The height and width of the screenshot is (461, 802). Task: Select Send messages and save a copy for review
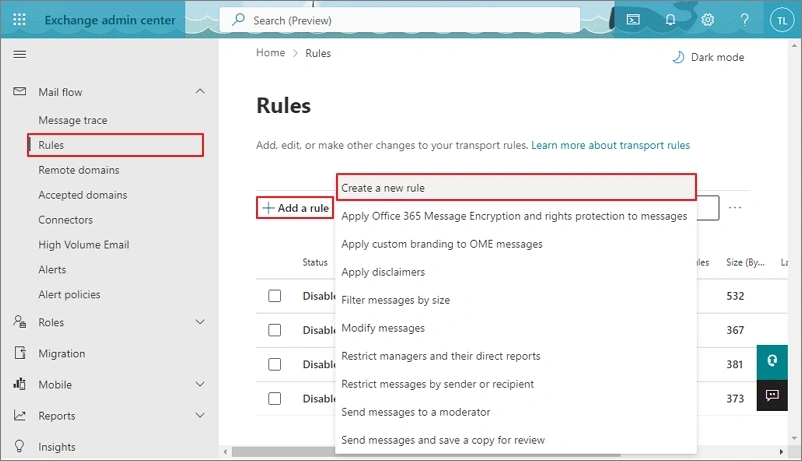point(516,440)
